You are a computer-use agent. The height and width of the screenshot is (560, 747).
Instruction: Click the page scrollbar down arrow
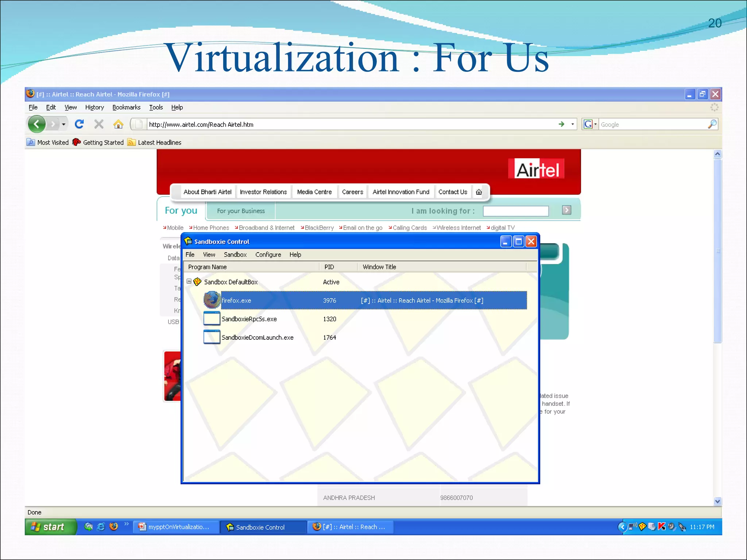[x=717, y=501]
